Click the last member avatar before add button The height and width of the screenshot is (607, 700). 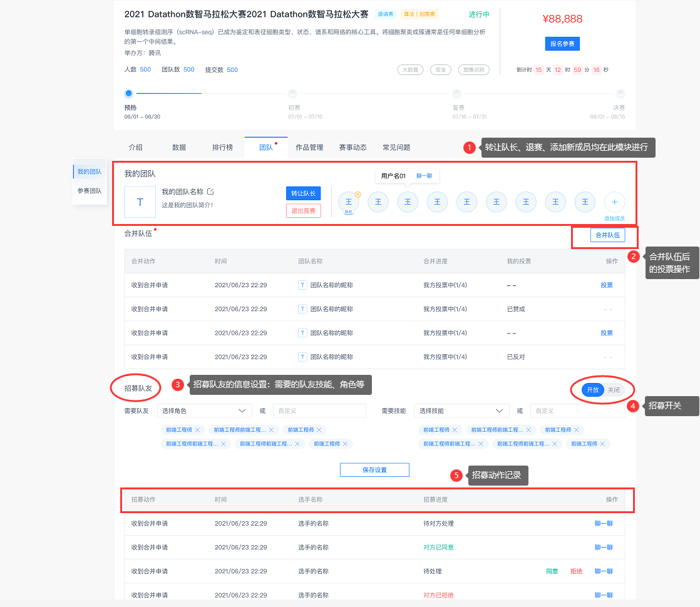[585, 202]
